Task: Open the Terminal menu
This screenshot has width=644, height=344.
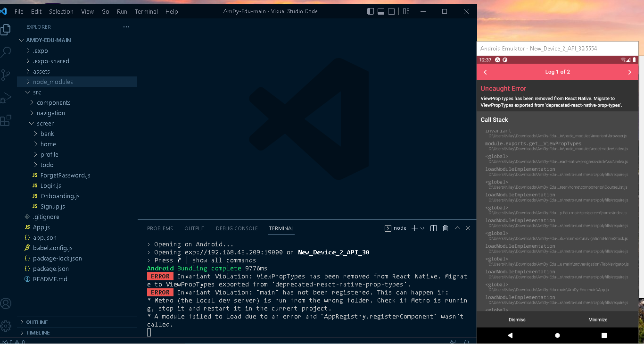Action: pos(146,11)
